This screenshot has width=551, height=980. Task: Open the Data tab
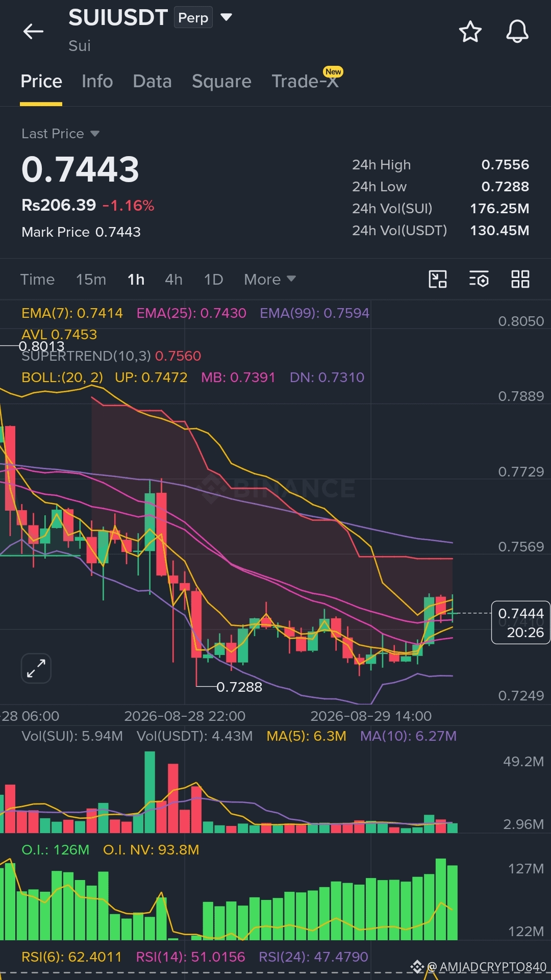coord(152,82)
